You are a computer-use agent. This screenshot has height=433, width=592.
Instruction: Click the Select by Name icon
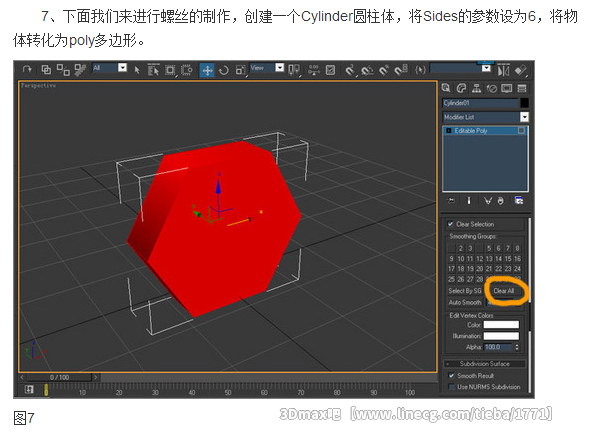click(153, 70)
